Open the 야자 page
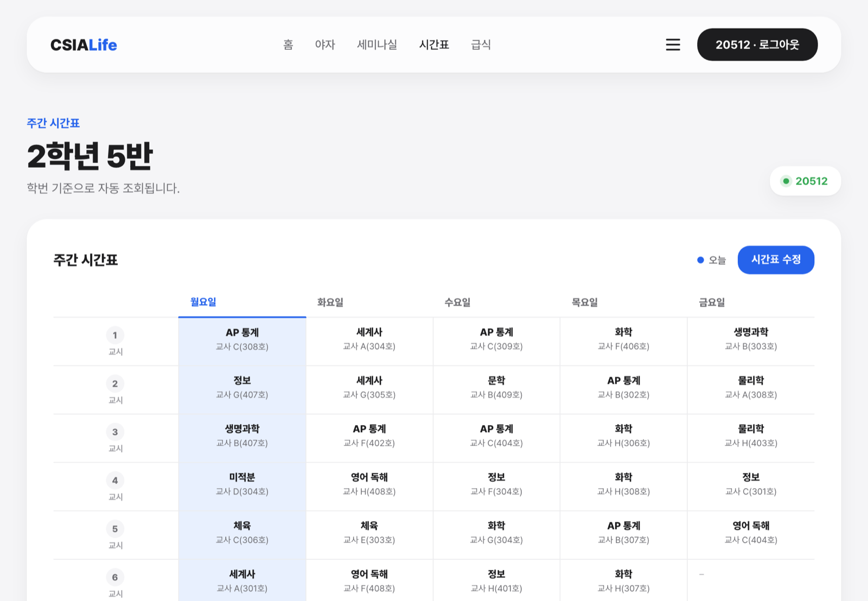Screen dimensions: 868x601 pos(325,45)
